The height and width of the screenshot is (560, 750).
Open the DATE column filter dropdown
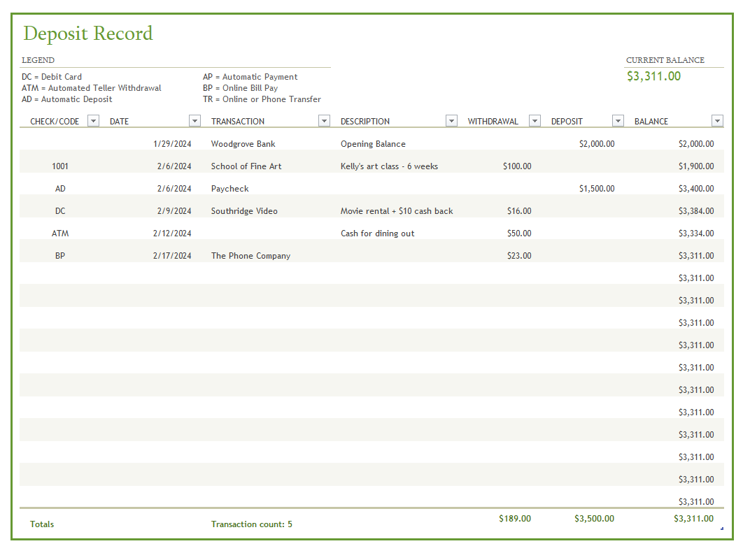coord(194,120)
